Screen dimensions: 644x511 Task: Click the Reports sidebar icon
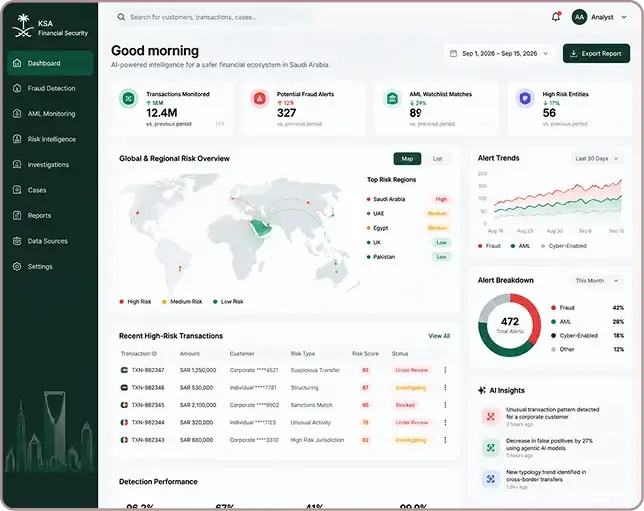pyautogui.click(x=17, y=215)
